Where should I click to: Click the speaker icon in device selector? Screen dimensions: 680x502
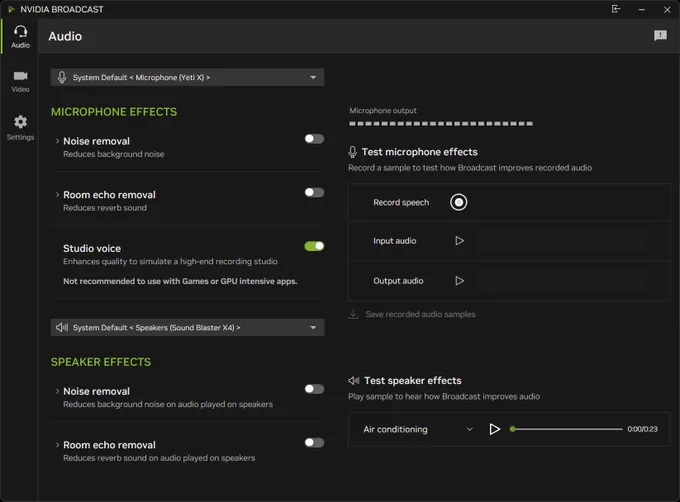click(62, 327)
